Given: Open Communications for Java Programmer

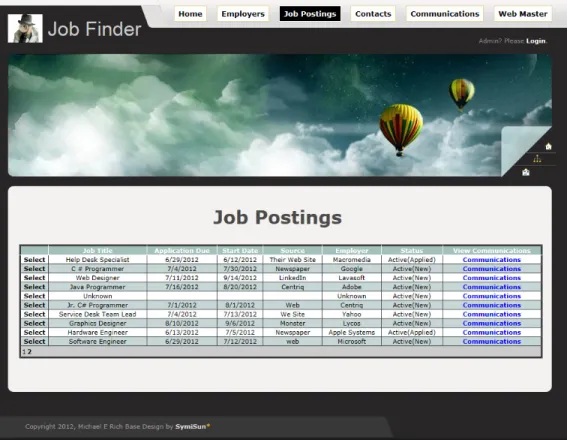Looking at the screenshot, I should click(492, 287).
